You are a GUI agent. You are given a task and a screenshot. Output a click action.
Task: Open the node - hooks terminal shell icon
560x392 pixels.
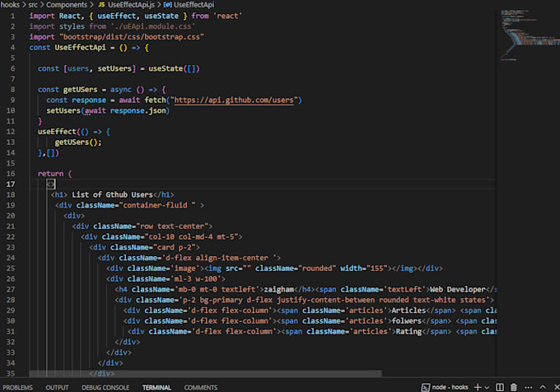click(x=426, y=387)
